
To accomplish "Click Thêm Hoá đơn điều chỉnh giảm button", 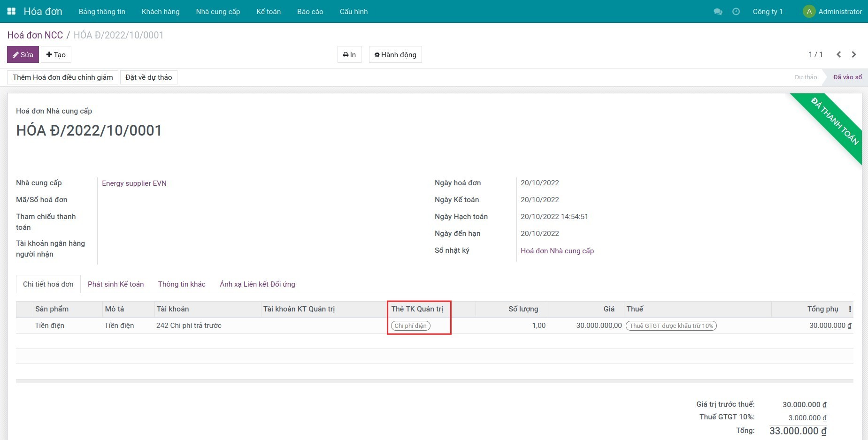I will pos(62,77).
